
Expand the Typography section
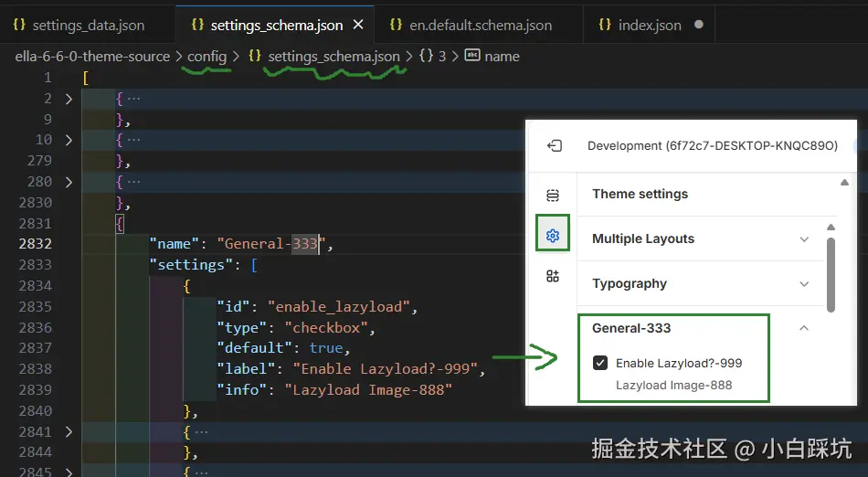[x=701, y=284]
